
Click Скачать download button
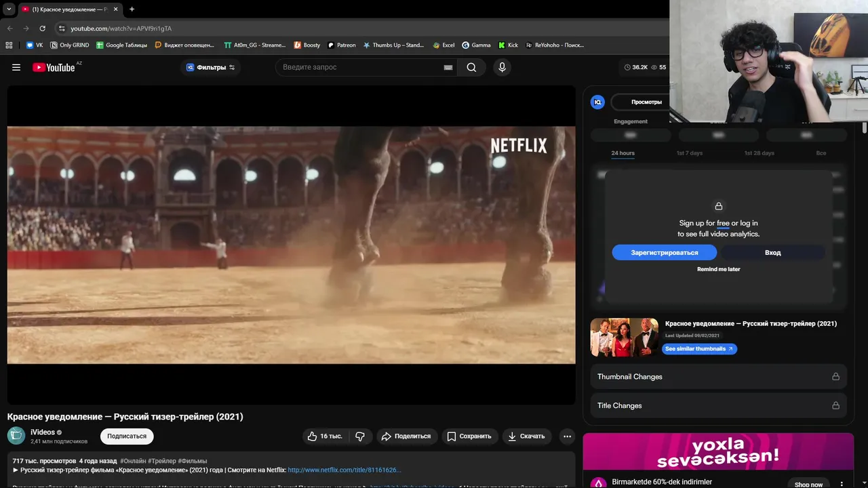(526, 436)
